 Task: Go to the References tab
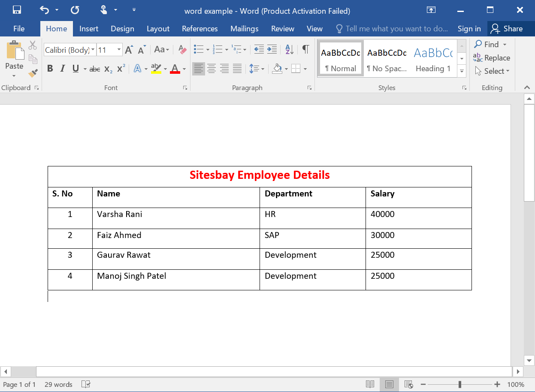pyautogui.click(x=199, y=29)
